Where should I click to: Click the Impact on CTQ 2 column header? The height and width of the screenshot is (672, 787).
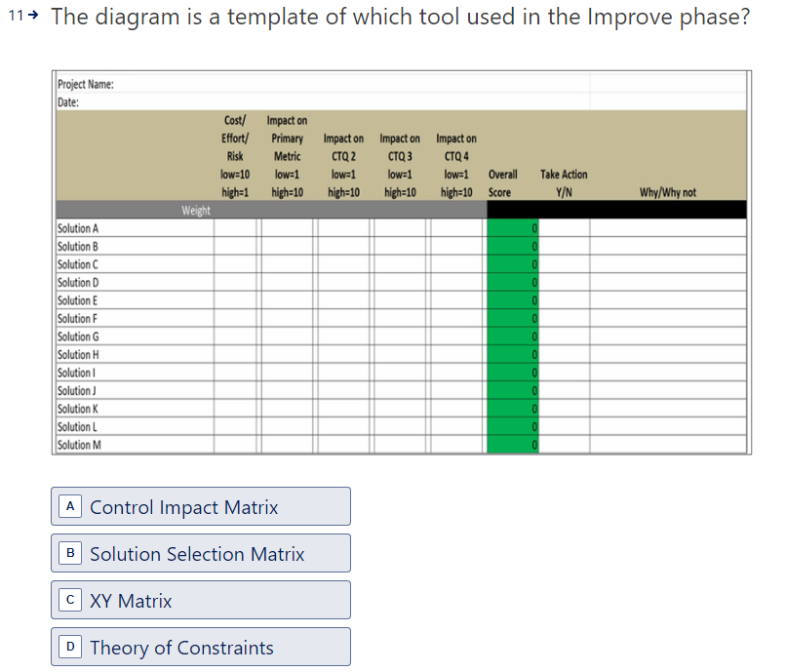(x=343, y=156)
